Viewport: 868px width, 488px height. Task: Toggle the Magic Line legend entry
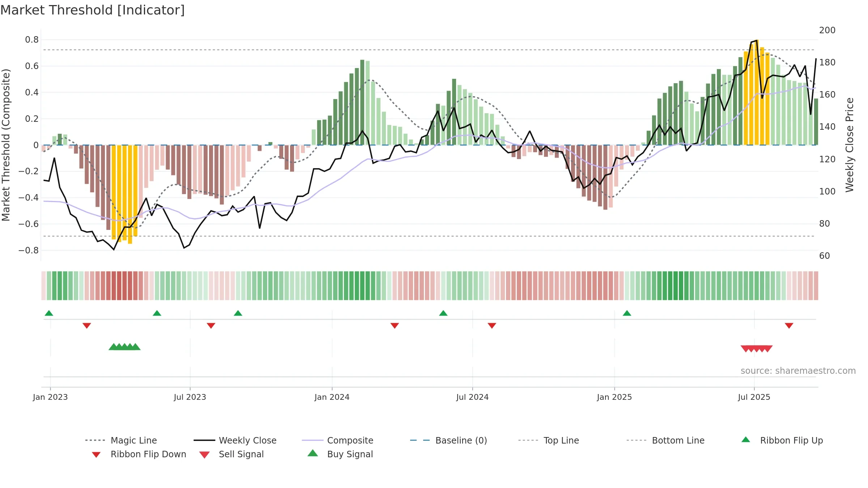point(121,440)
